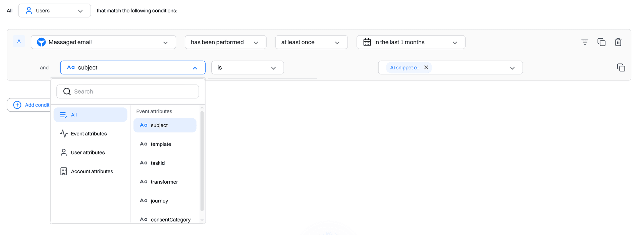Open the 'at least once' frequency dropdown
This screenshot has width=644, height=235.
311,42
